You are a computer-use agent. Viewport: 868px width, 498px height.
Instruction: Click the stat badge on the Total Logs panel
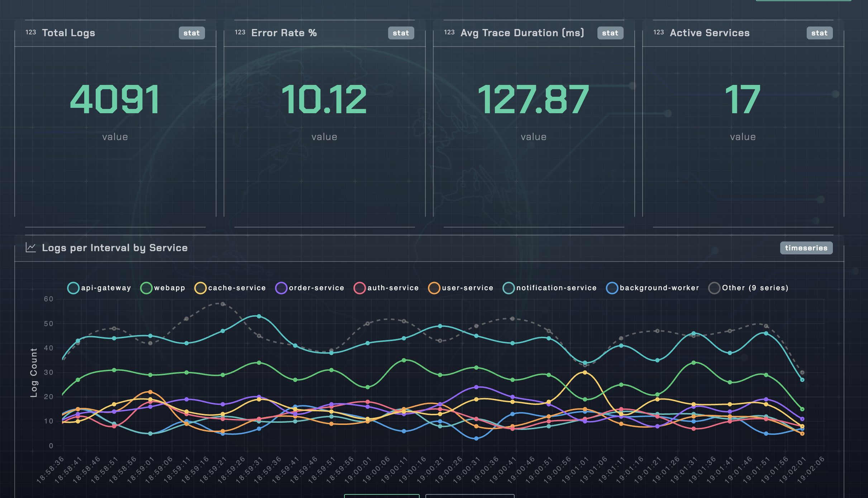(x=192, y=33)
